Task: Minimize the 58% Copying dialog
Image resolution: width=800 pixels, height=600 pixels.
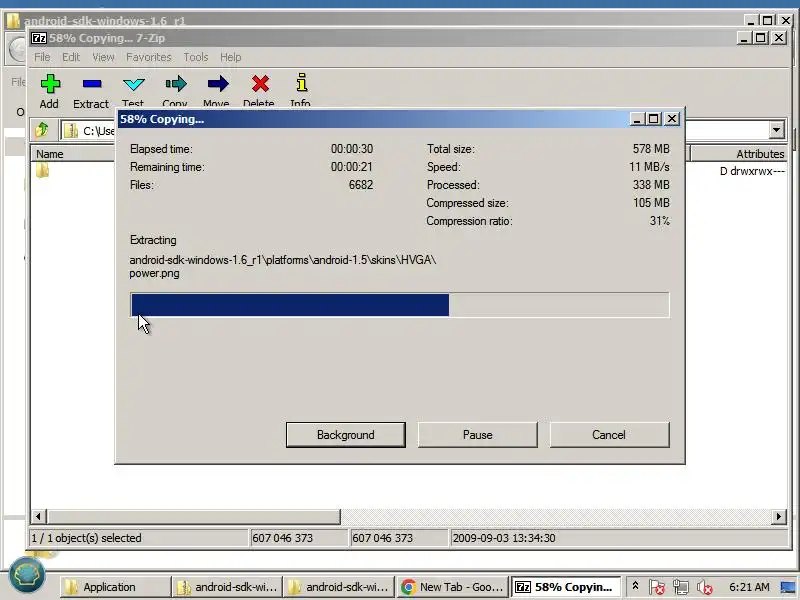Action: (x=636, y=119)
